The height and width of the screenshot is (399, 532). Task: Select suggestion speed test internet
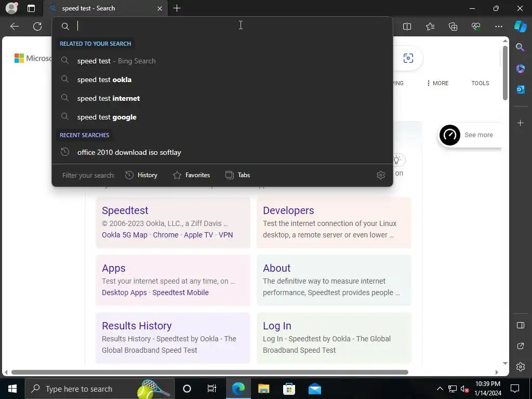click(x=222, y=98)
